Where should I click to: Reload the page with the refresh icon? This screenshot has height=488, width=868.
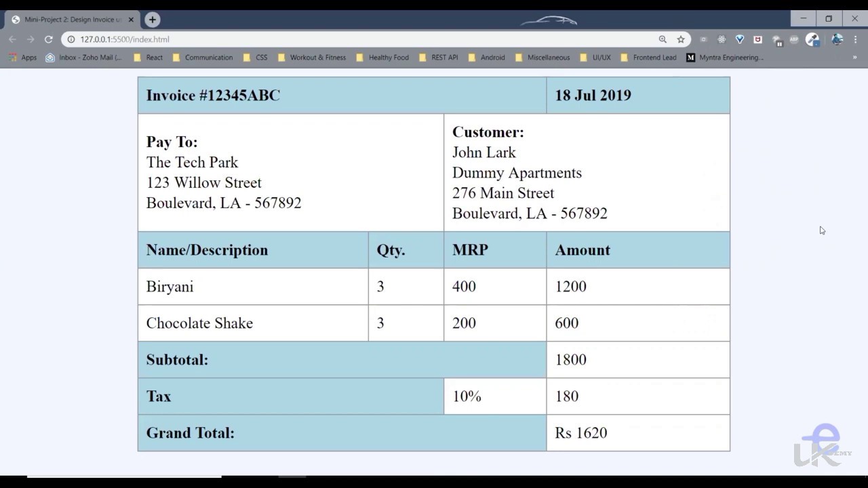49,39
